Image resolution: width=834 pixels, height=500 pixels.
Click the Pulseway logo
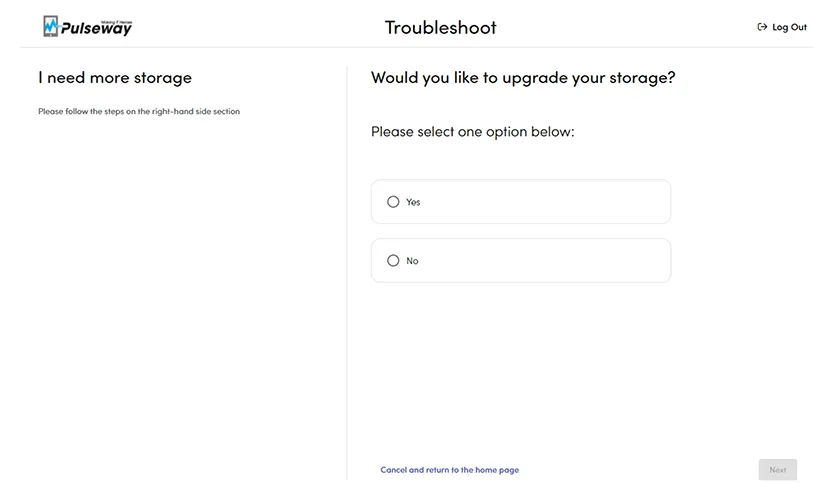coord(88,26)
